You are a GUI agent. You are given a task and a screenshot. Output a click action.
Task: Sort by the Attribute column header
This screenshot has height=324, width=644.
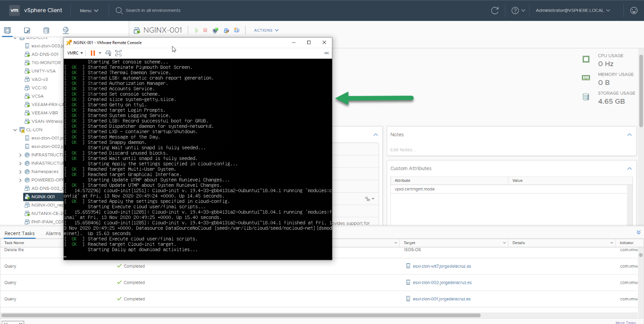pos(402,181)
